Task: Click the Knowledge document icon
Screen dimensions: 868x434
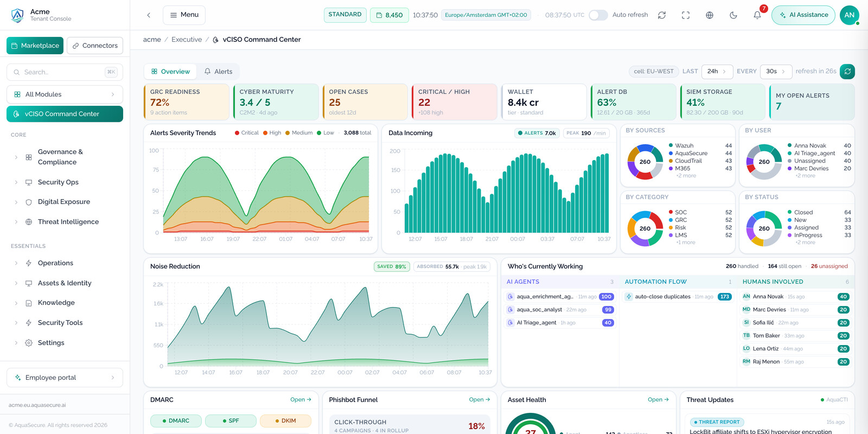Action: (29, 303)
